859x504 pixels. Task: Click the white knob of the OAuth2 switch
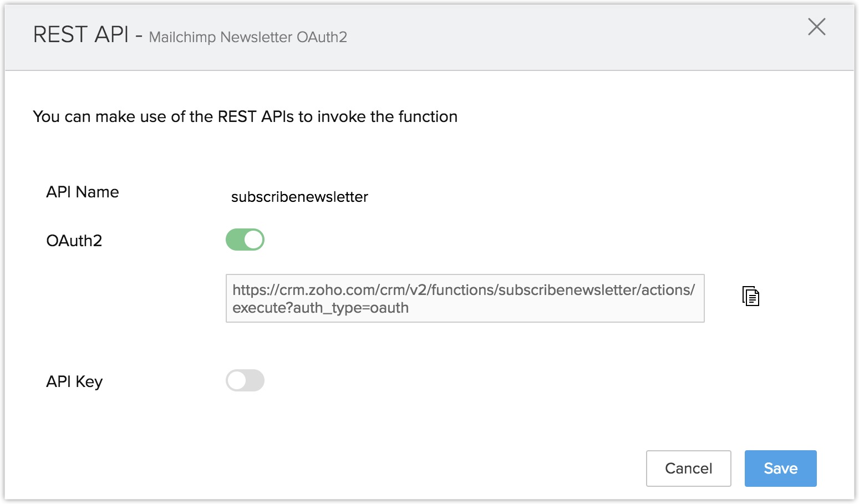coord(253,240)
